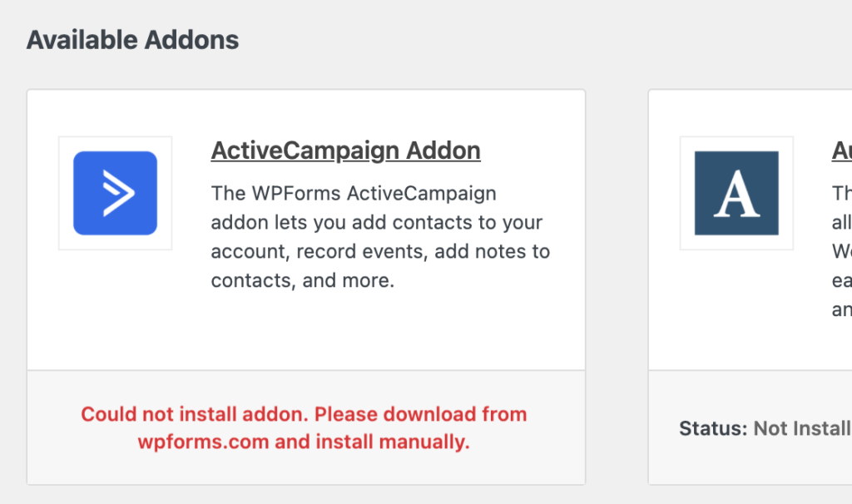This screenshot has height=504, width=852.
Task: Open the partially visible 'Au' addon title
Action: (x=841, y=151)
